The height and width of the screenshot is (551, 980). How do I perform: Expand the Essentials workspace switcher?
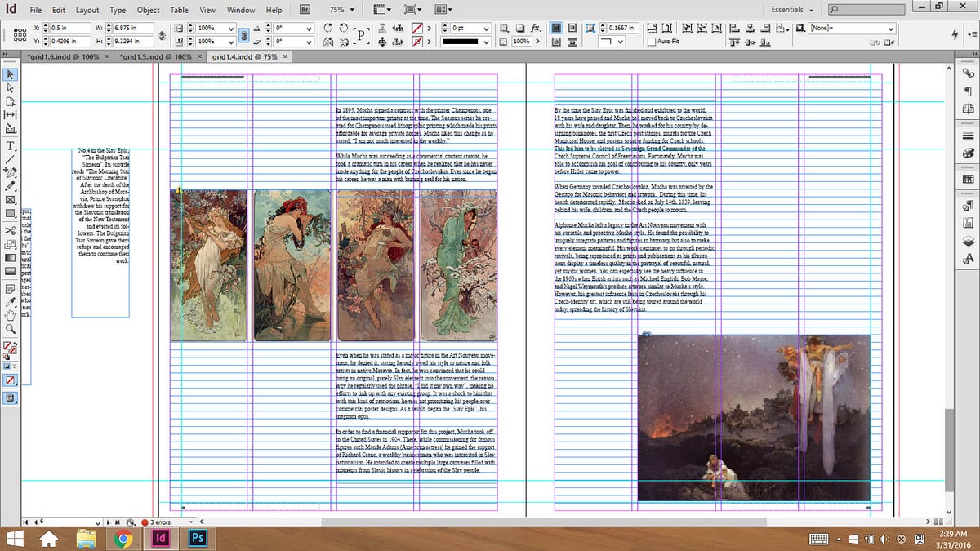coord(791,10)
